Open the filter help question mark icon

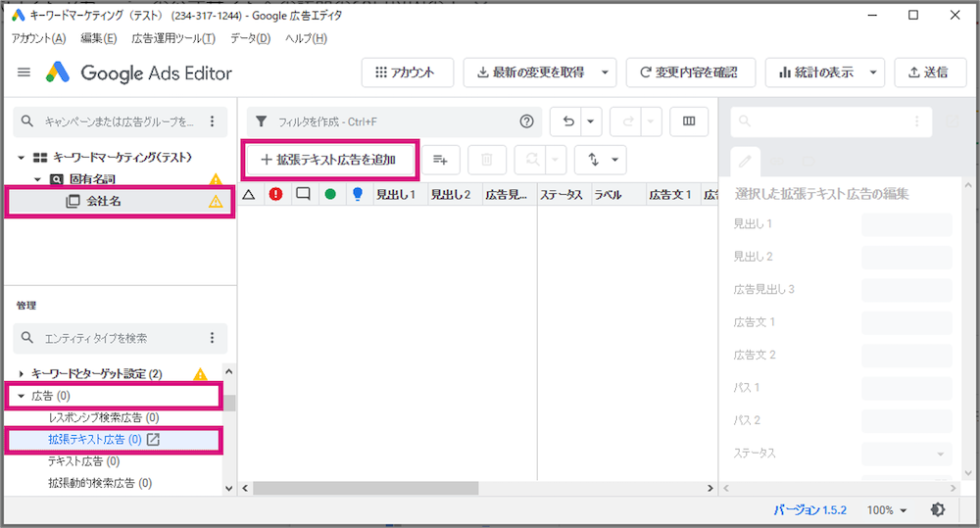tap(527, 121)
